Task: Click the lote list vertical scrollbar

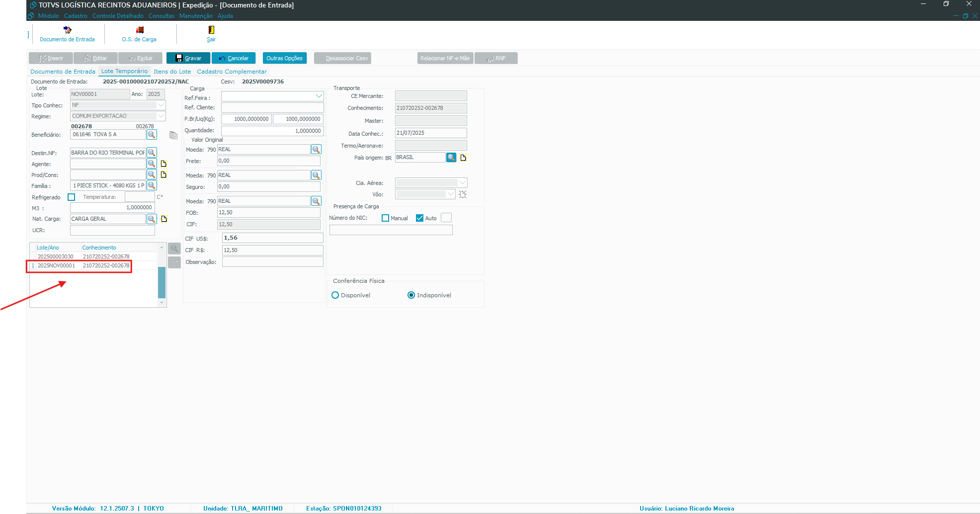Action: click(162, 282)
